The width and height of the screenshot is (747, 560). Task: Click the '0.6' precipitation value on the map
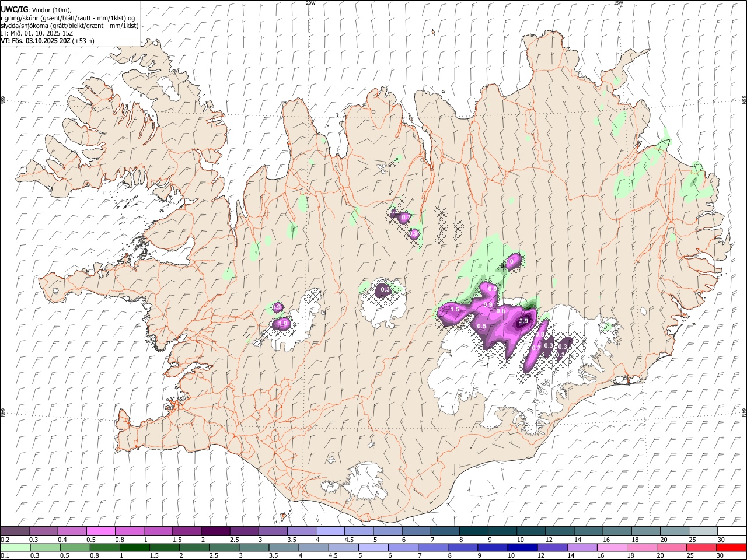(x=501, y=311)
